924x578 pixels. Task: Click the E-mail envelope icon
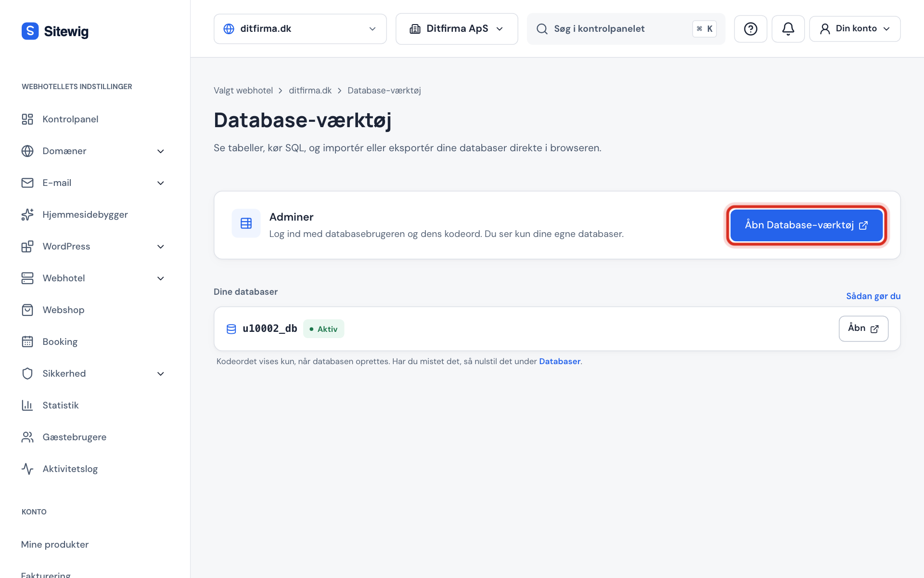pos(27,183)
